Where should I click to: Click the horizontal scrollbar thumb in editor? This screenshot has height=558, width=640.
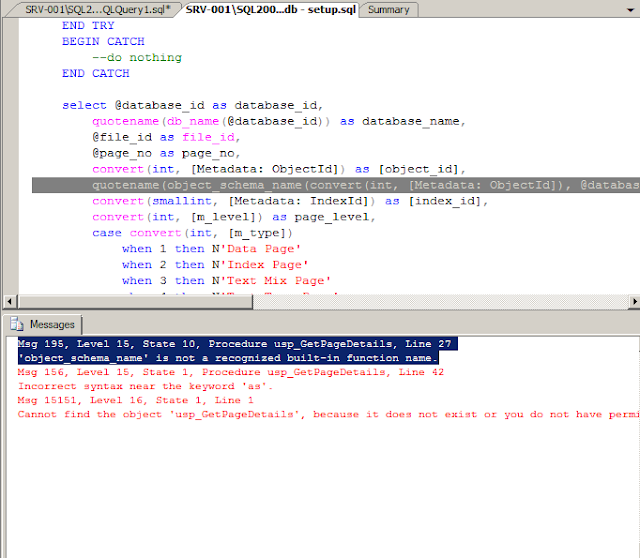[136, 302]
